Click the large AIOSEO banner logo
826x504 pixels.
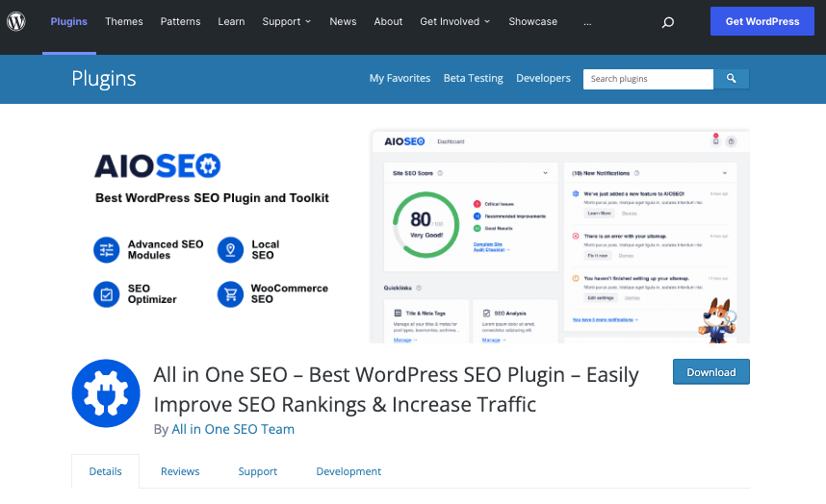click(158, 165)
